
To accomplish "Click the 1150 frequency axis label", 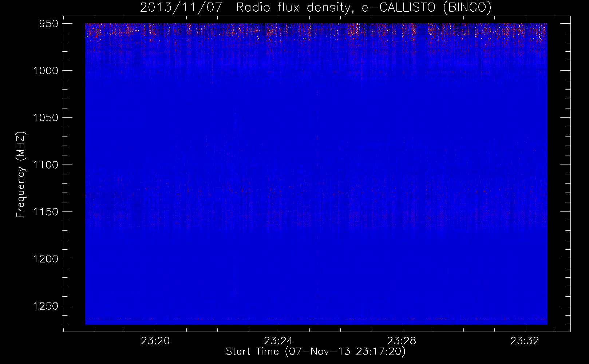I will point(46,212).
